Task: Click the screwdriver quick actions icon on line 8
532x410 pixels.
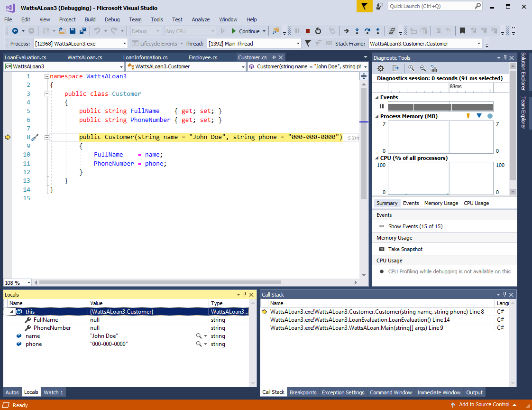Action: [35, 137]
